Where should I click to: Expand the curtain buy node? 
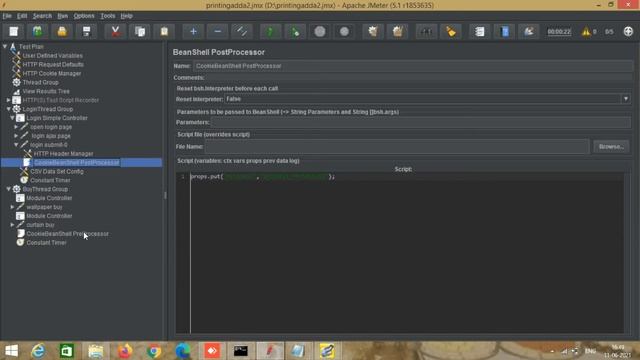pyautogui.click(x=12, y=225)
